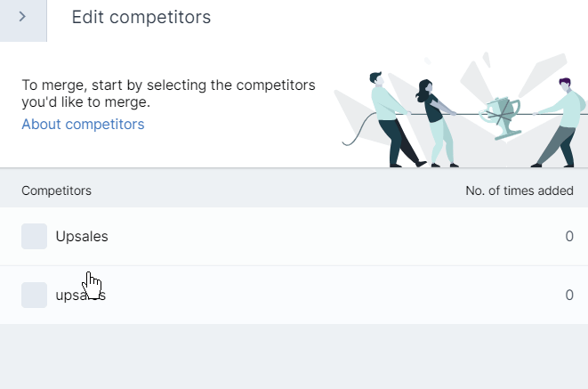588x389 pixels.
Task: Click the trophy in the illustration
Action: pyautogui.click(x=502, y=118)
